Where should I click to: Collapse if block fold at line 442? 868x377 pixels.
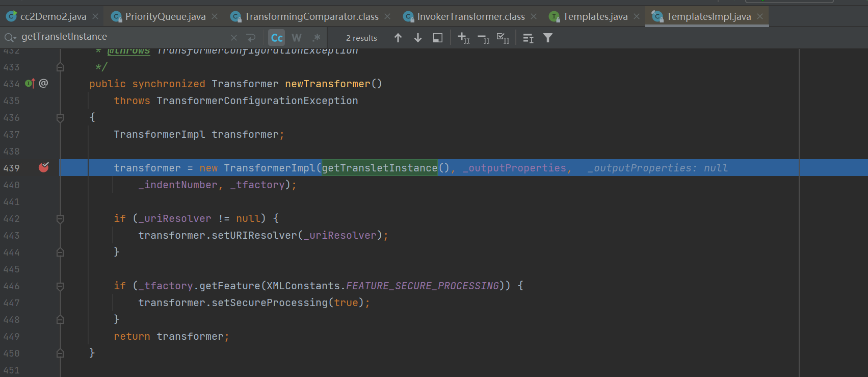click(x=60, y=219)
